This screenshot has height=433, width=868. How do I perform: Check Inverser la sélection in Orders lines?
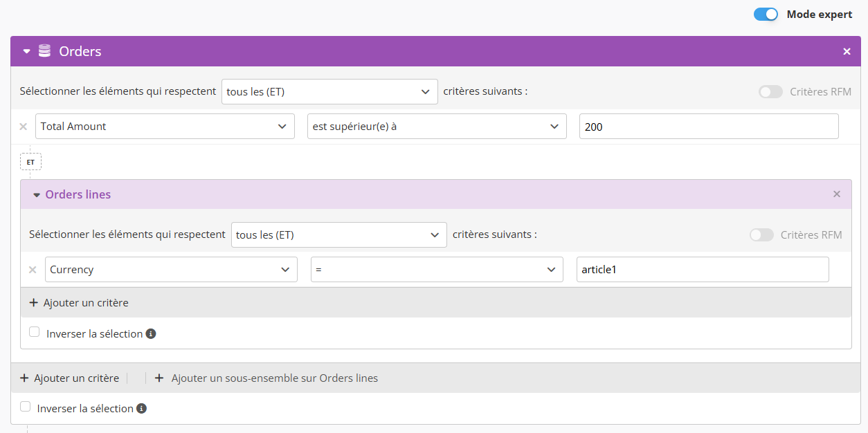pyautogui.click(x=35, y=333)
